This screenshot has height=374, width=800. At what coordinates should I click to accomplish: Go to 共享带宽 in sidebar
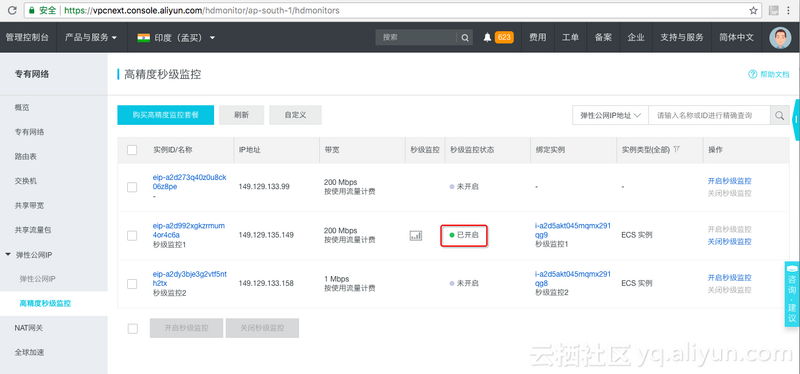(30, 205)
